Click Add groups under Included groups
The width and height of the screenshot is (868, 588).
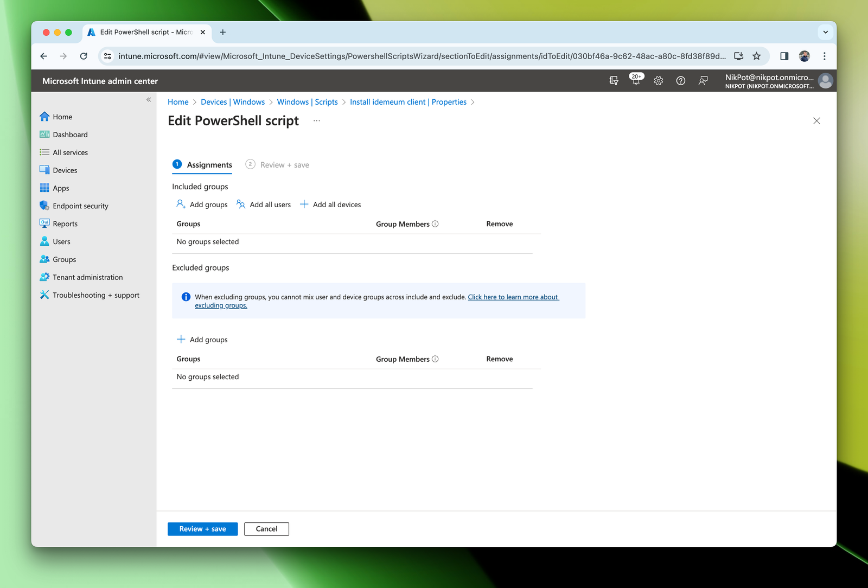pyautogui.click(x=202, y=204)
